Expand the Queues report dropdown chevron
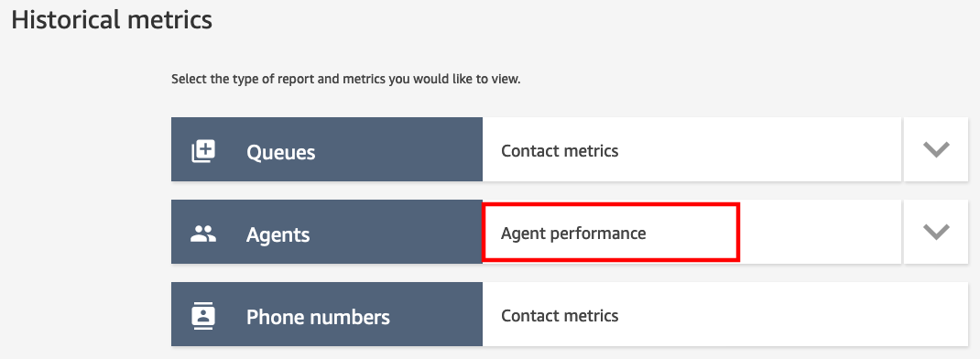Viewport: 980px width, 359px height. [x=936, y=149]
